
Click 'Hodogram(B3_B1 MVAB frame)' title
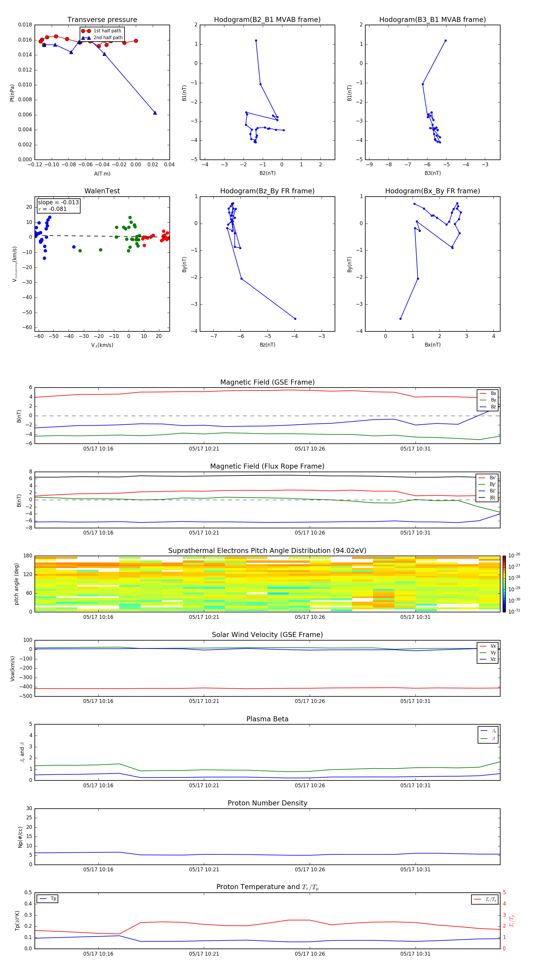[432, 20]
